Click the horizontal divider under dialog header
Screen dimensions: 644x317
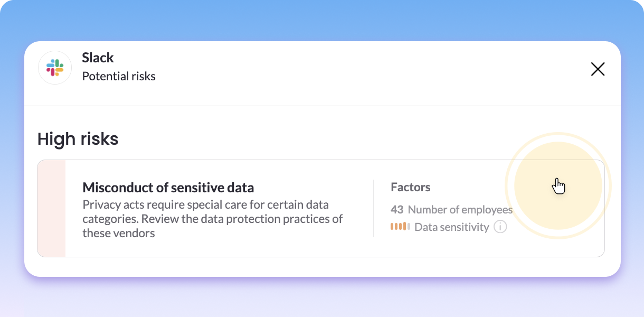322,106
